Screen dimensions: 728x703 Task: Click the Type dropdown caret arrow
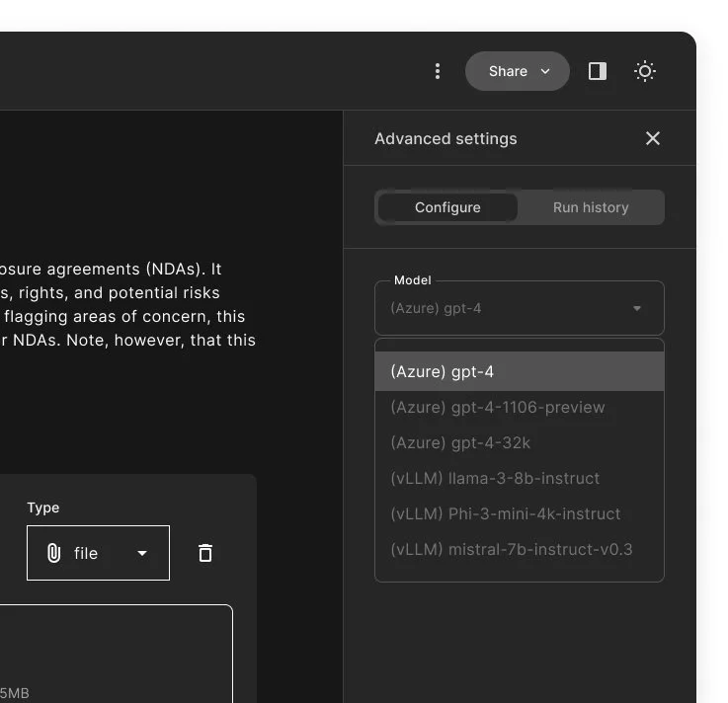click(142, 553)
